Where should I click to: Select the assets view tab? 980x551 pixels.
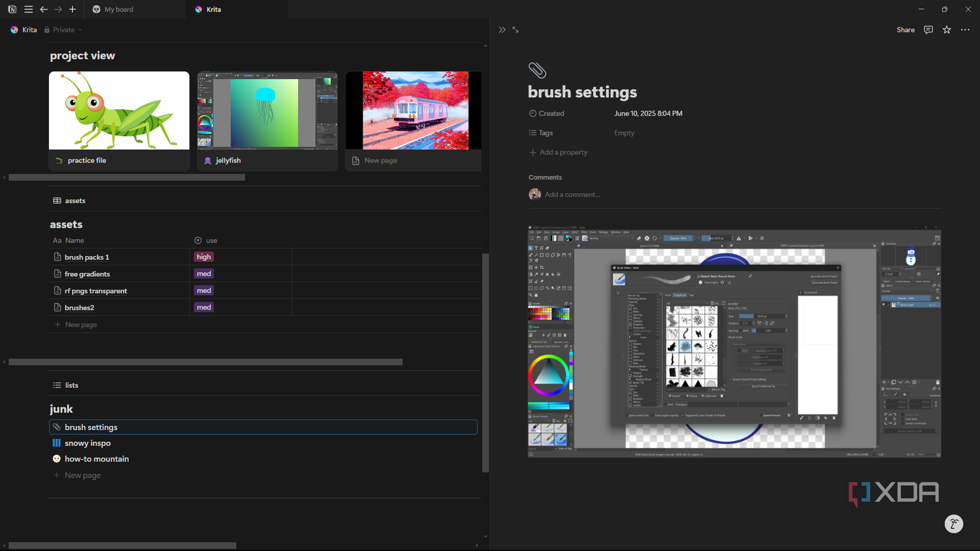tap(69, 200)
